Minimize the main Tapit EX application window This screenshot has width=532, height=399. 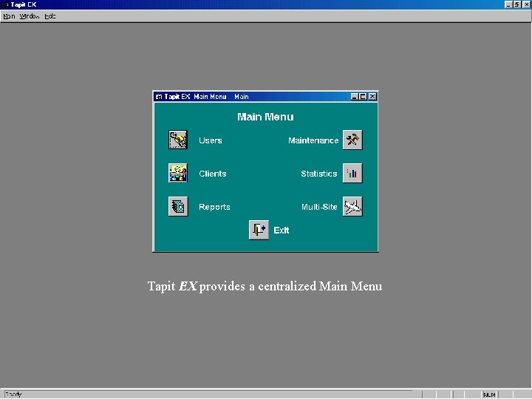click(x=508, y=4)
